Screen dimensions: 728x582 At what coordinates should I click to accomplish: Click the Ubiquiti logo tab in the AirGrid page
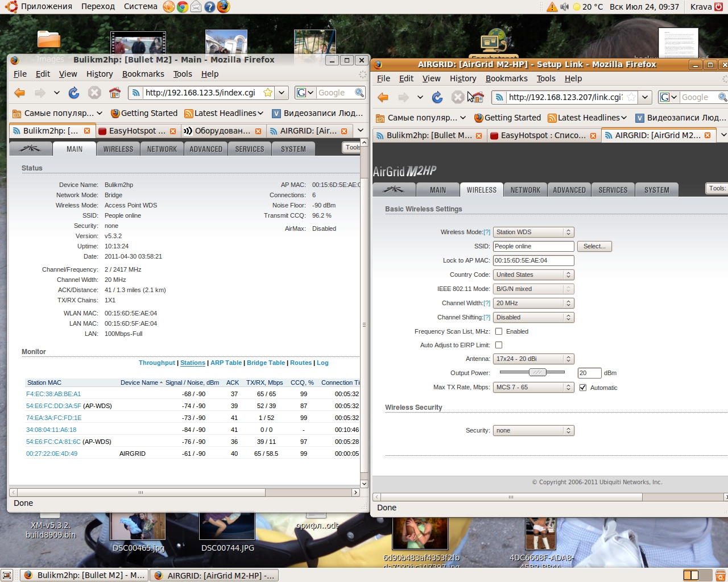click(x=394, y=190)
